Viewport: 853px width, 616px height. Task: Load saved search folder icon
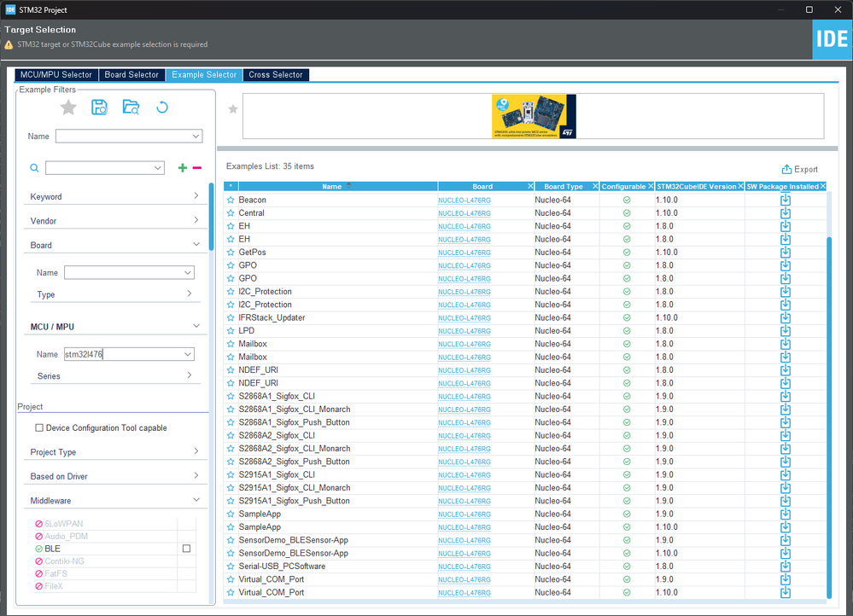click(x=131, y=108)
